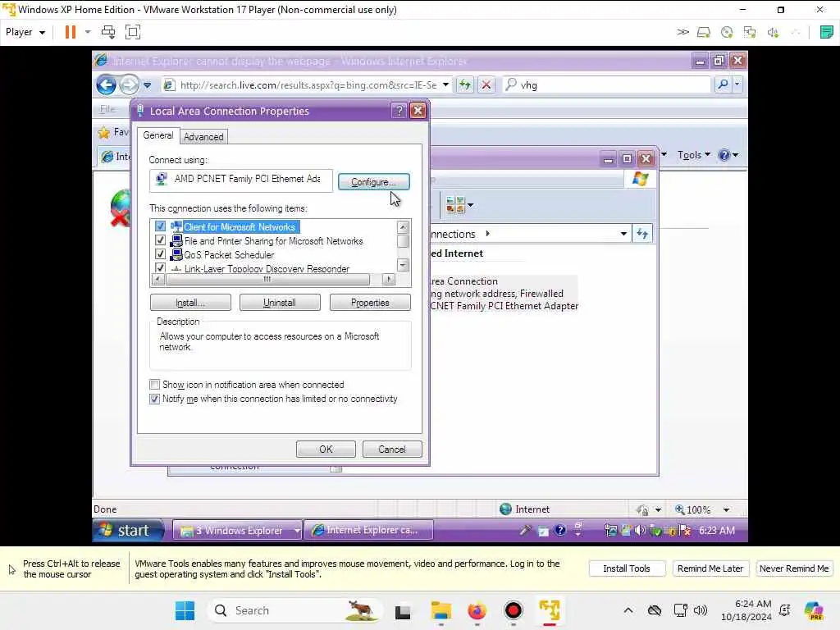Select the General tab
This screenshot has width=840, height=630.
[158, 135]
